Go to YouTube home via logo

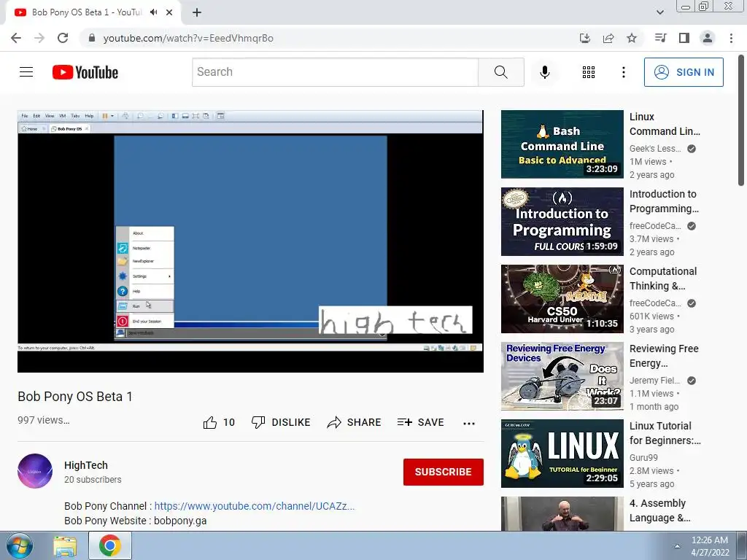85,72
